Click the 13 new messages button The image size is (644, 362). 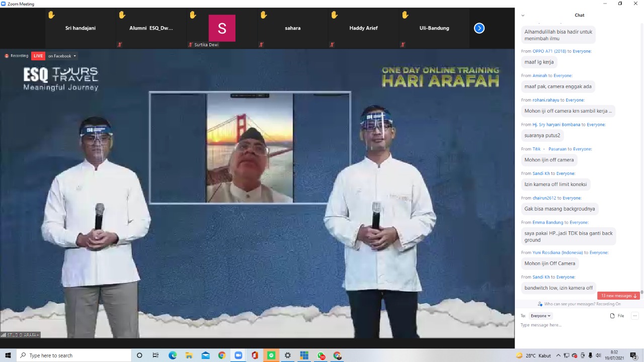point(618,296)
